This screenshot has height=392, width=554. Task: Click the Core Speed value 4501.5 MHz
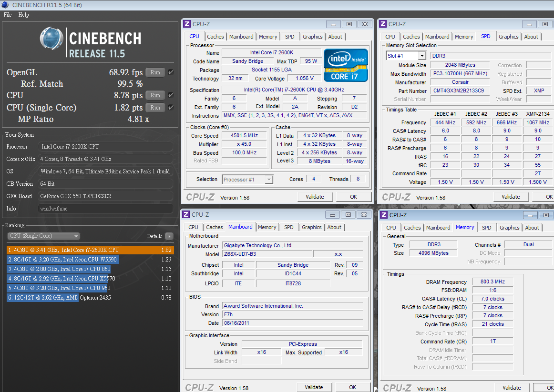[x=244, y=135]
